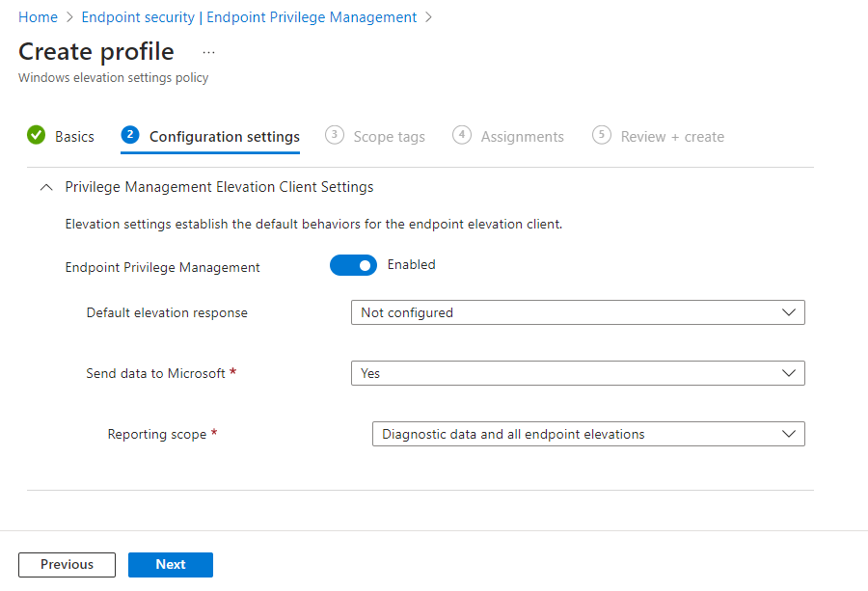Click the numbered circle on Assignments step
Image resolution: width=868 pixels, height=591 pixels.
point(461,136)
